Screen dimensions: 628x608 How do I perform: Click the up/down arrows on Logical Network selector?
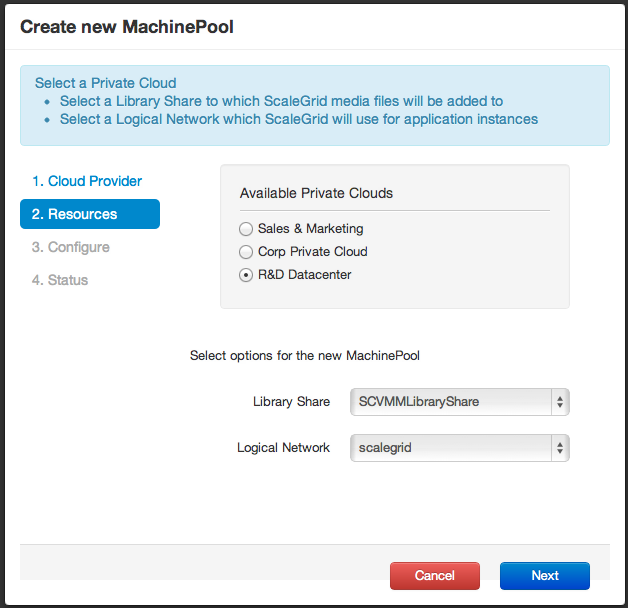tap(560, 448)
